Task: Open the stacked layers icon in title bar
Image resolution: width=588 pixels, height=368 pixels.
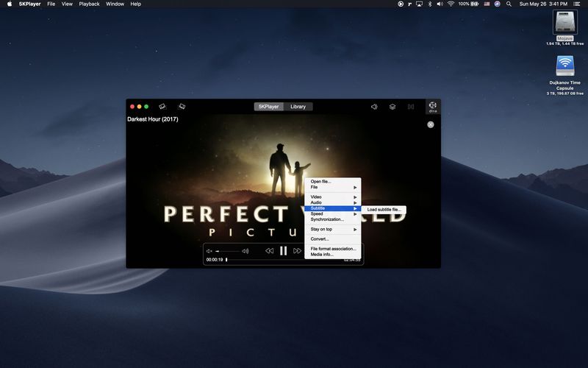Action: 392,107
